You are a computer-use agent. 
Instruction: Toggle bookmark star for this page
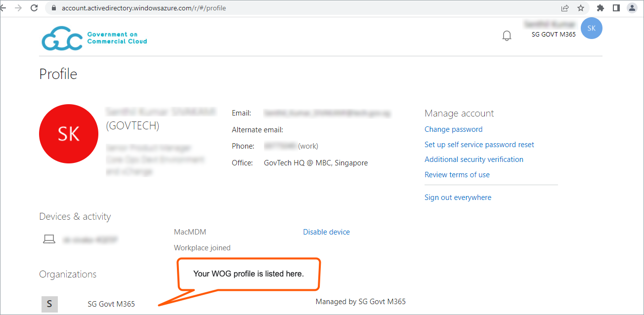click(581, 8)
